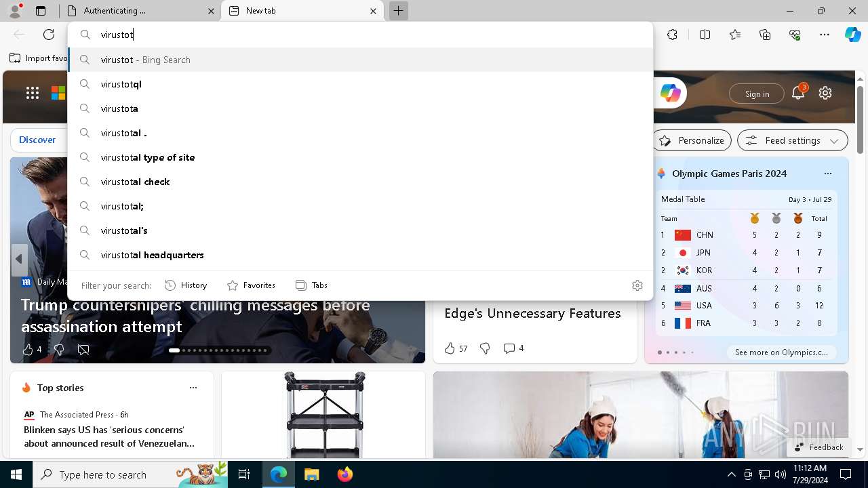
Task: Dislike the Trump countersnipers story
Action: click(59, 349)
